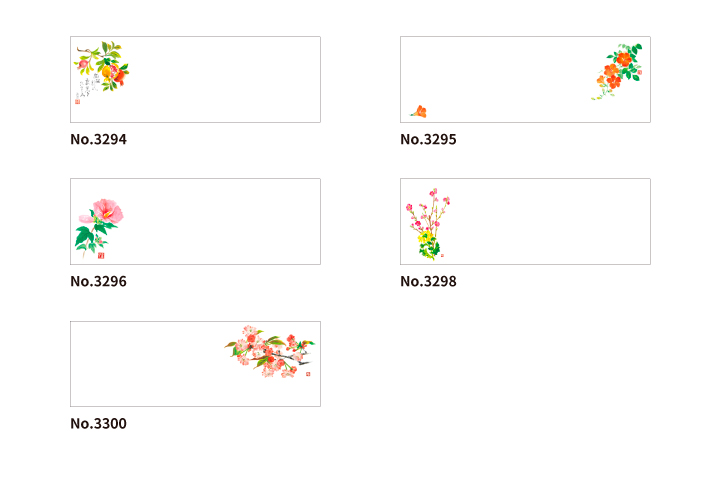Click the single fallen orange blossom
The width and height of the screenshot is (720, 480).
pos(418,112)
